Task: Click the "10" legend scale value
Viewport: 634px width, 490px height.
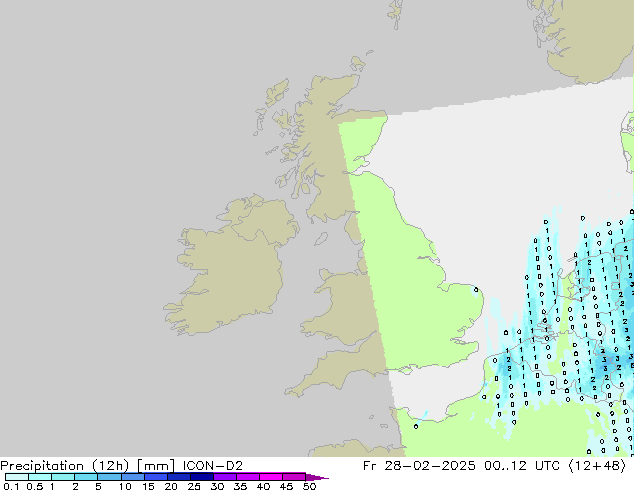Action: click(x=125, y=486)
